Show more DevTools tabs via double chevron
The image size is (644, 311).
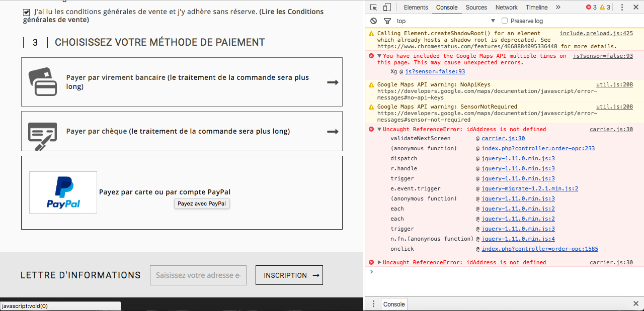558,7
